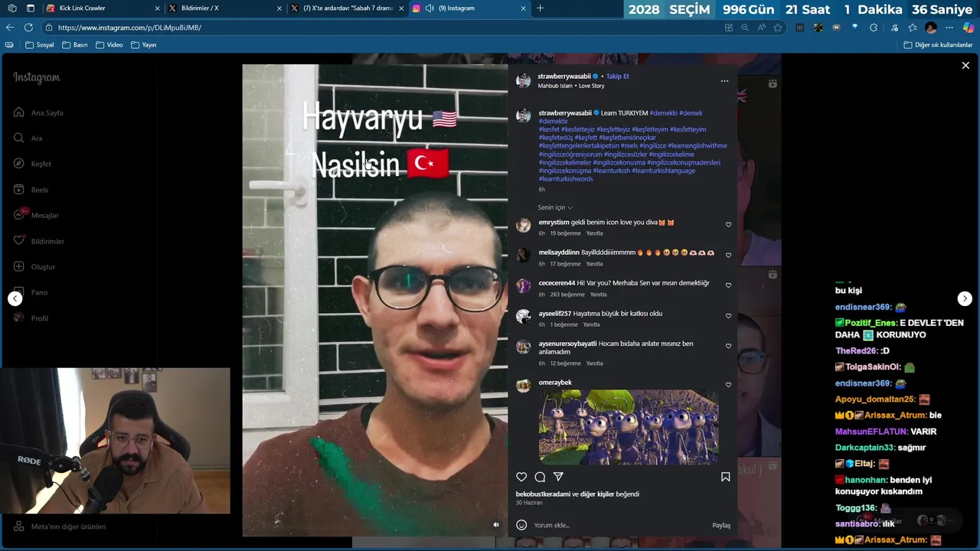Like emrystism's comment
Image resolution: width=980 pixels, height=551 pixels.
[x=728, y=225]
